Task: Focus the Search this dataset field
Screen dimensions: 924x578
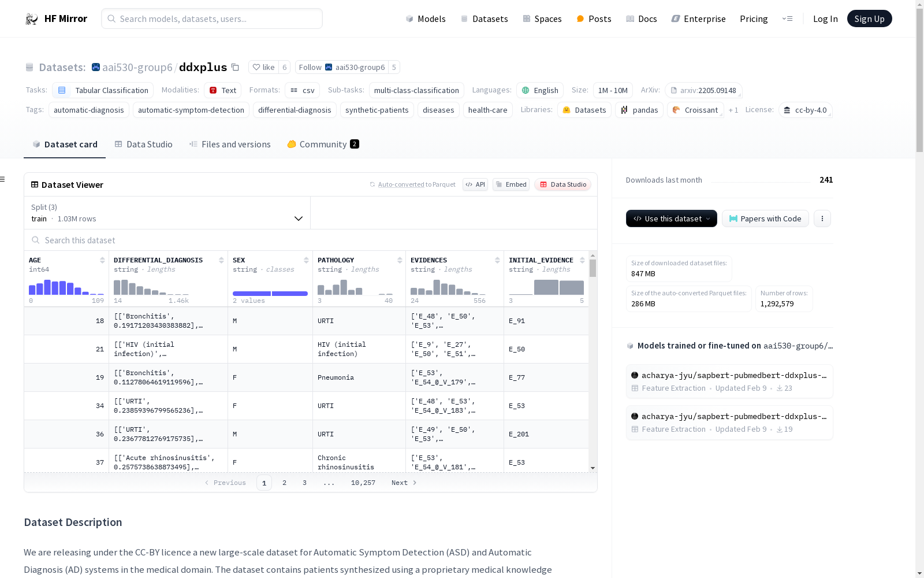Action: 311,240
